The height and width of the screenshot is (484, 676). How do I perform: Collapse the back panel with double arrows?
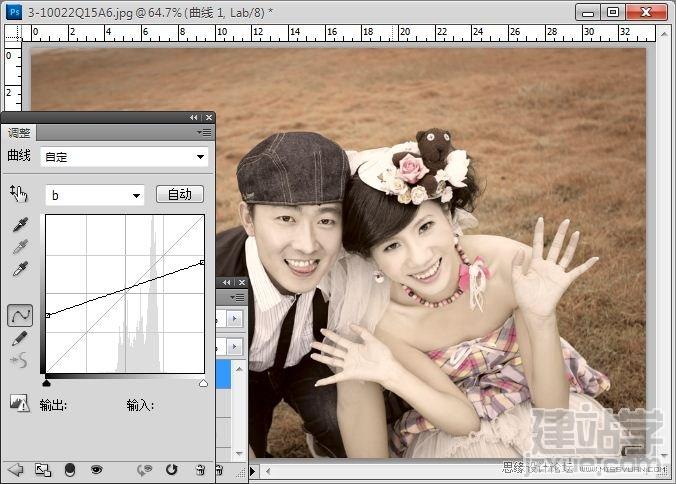[x=226, y=283]
